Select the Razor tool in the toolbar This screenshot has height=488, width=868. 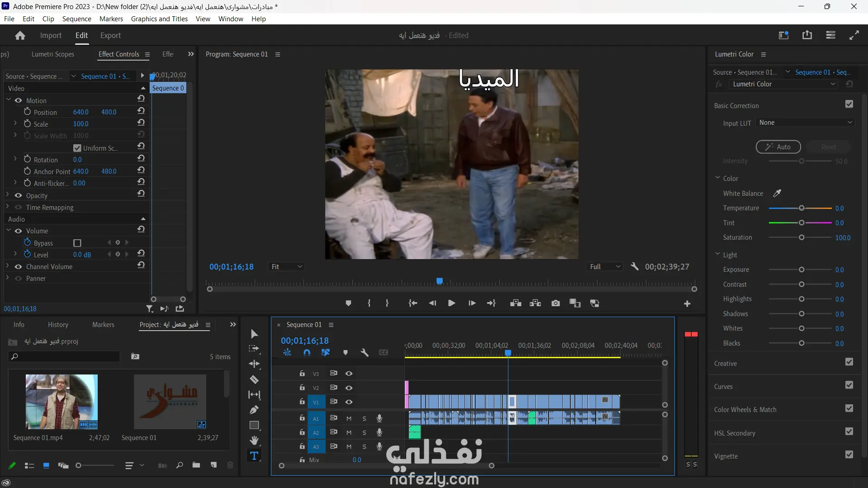pyautogui.click(x=254, y=379)
